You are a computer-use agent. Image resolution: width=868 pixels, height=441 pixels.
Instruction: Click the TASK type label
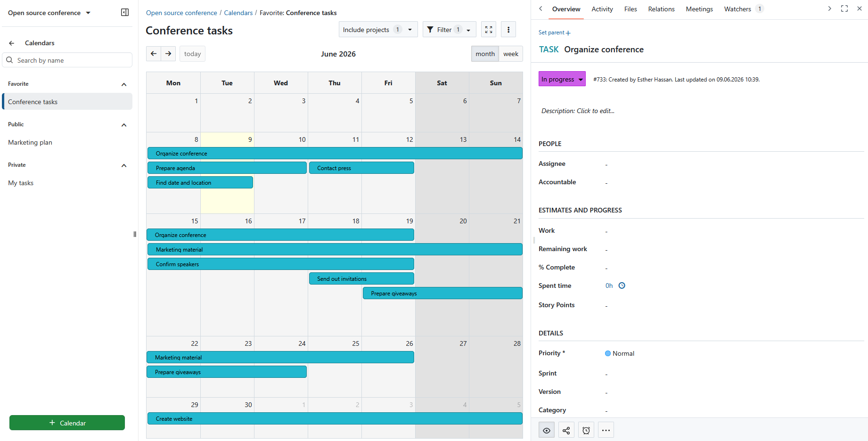549,49
